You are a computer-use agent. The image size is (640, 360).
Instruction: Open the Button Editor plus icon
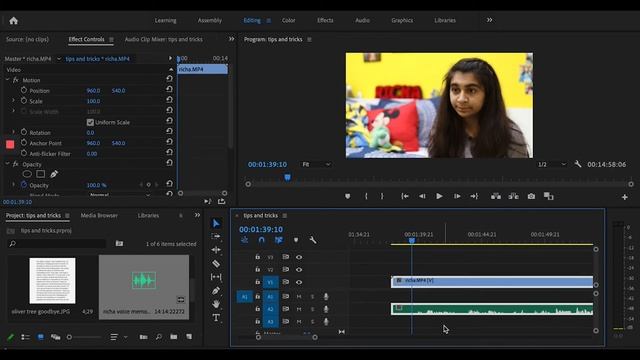point(624,197)
